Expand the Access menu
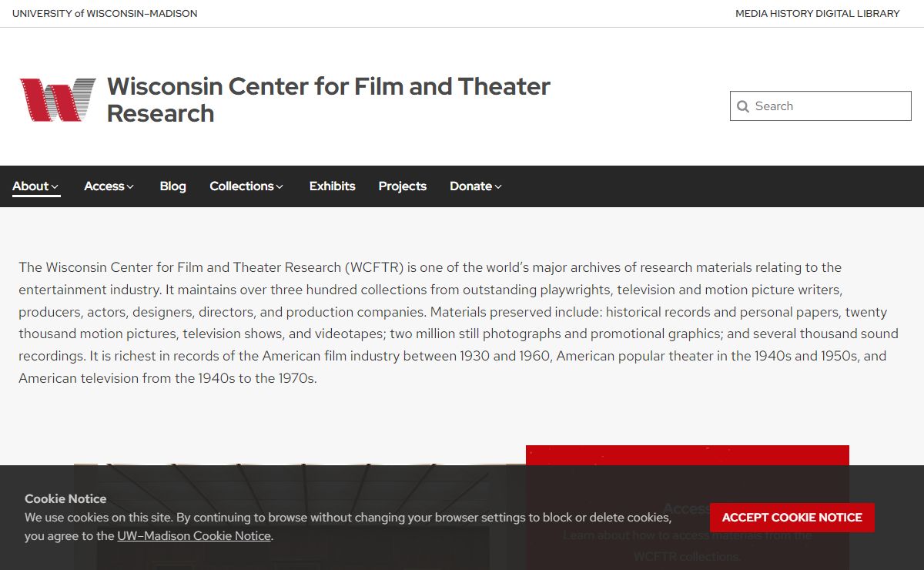This screenshot has width=924, height=570. [109, 186]
